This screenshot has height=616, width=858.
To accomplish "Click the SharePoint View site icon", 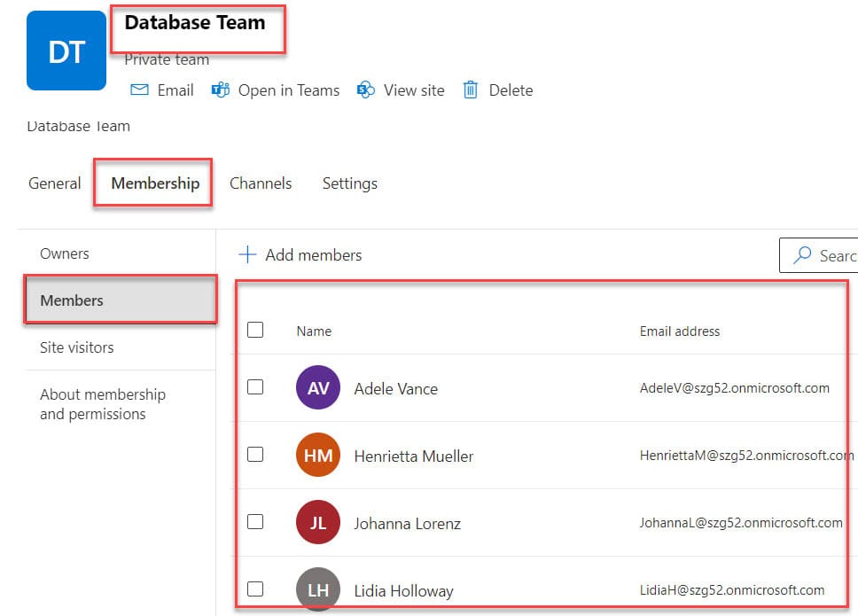I will click(x=366, y=90).
